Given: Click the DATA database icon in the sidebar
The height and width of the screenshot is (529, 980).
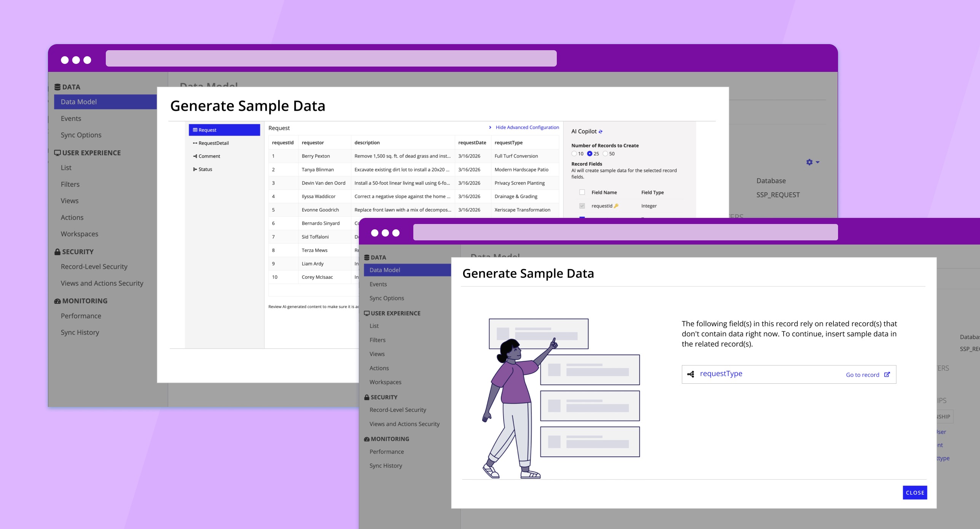Looking at the screenshot, I should click(57, 87).
